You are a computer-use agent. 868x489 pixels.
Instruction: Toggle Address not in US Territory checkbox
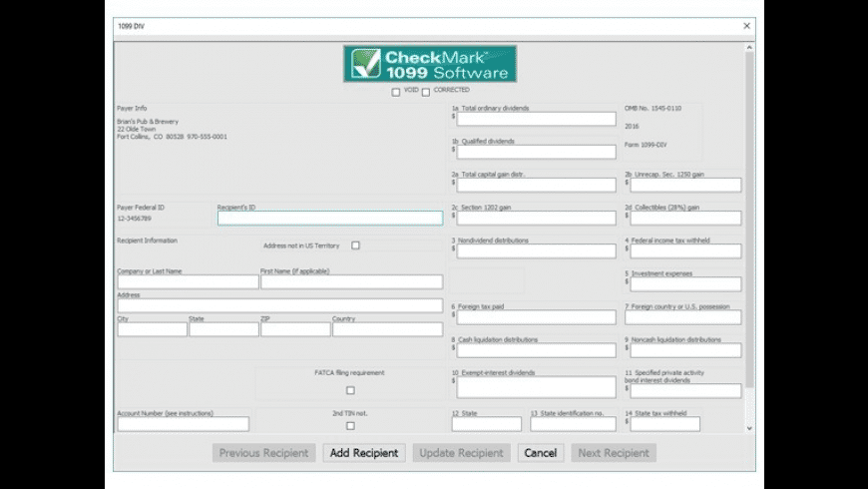pyautogui.click(x=355, y=245)
